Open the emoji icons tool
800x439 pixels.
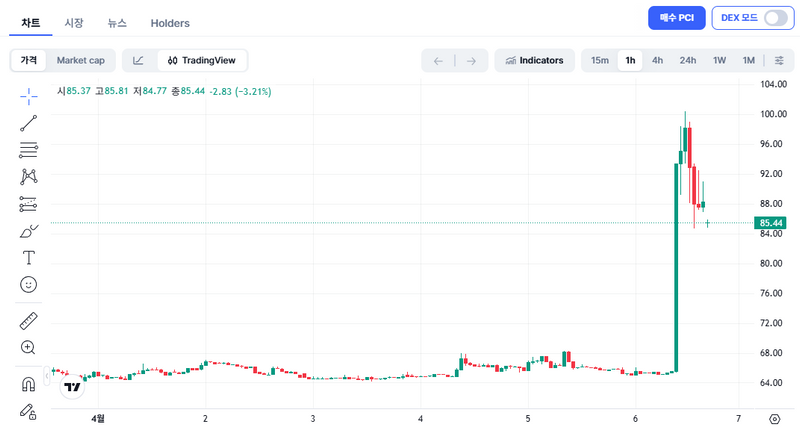point(28,285)
